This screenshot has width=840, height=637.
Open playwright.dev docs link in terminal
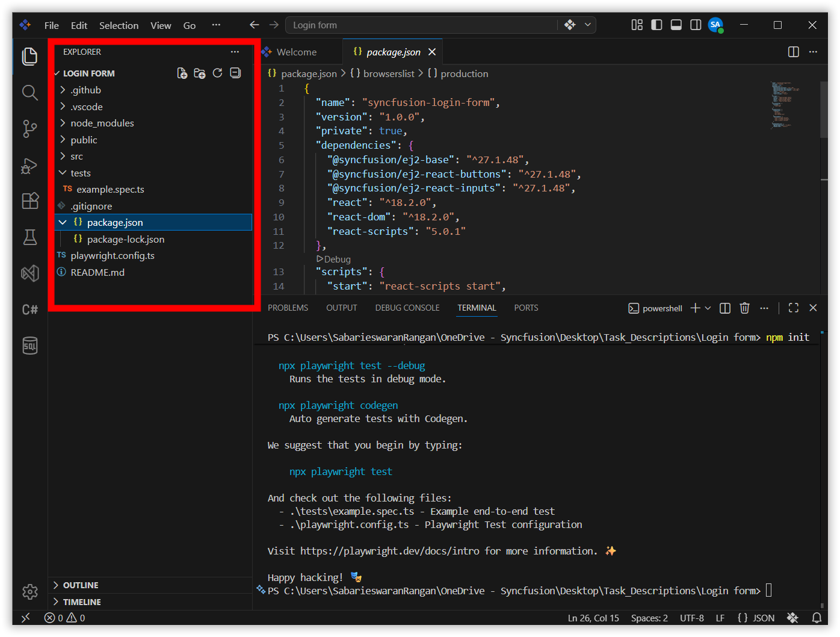click(390, 551)
